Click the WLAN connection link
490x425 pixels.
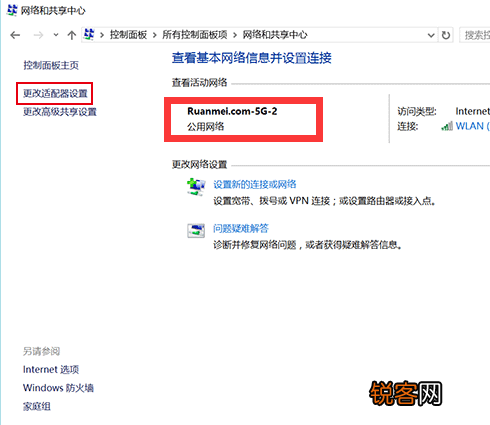(472, 126)
